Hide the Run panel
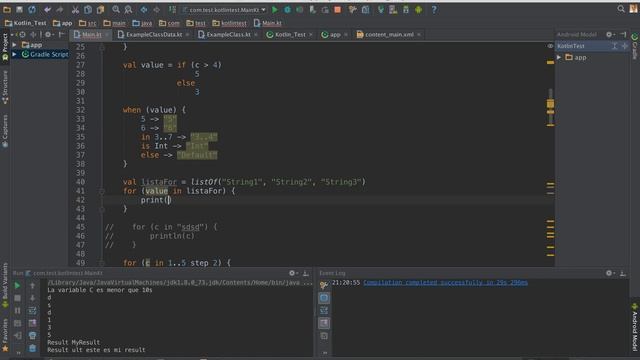 [x=306, y=273]
